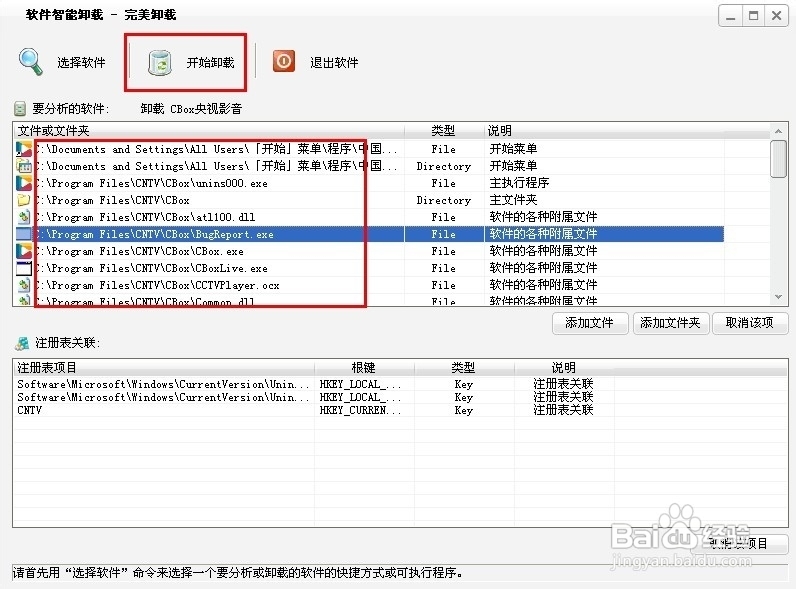Select the CBoxLive.exe file path

click(x=151, y=268)
